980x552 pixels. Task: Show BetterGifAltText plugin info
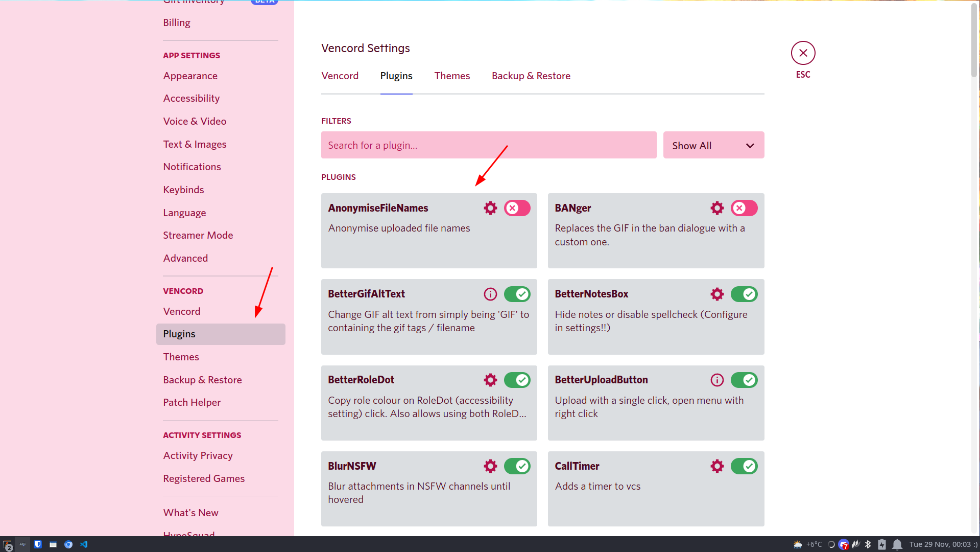490,294
